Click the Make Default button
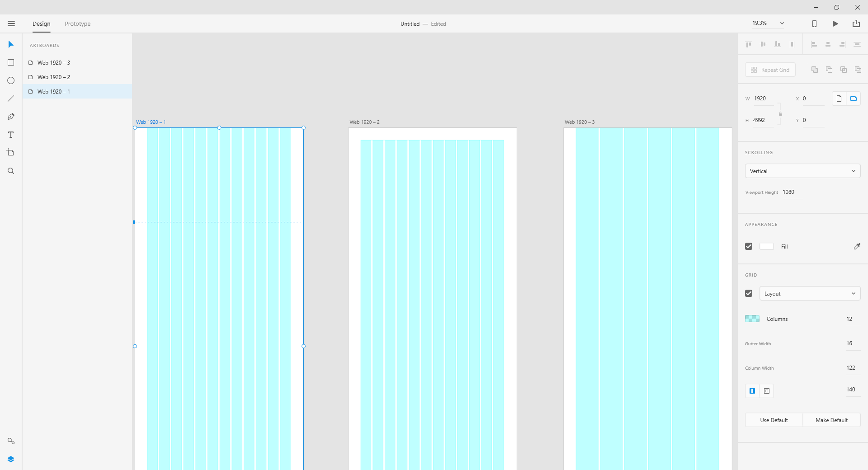Viewport: 868px width, 470px height. coord(831,420)
